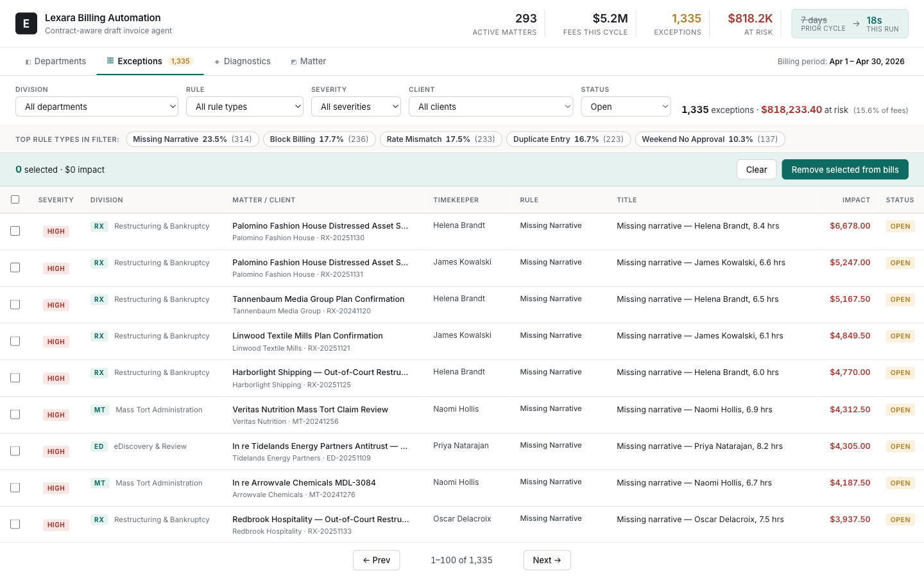The image size is (924, 578).
Task: Filter by Block Billing 17.7% chip
Action: (319, 139)
